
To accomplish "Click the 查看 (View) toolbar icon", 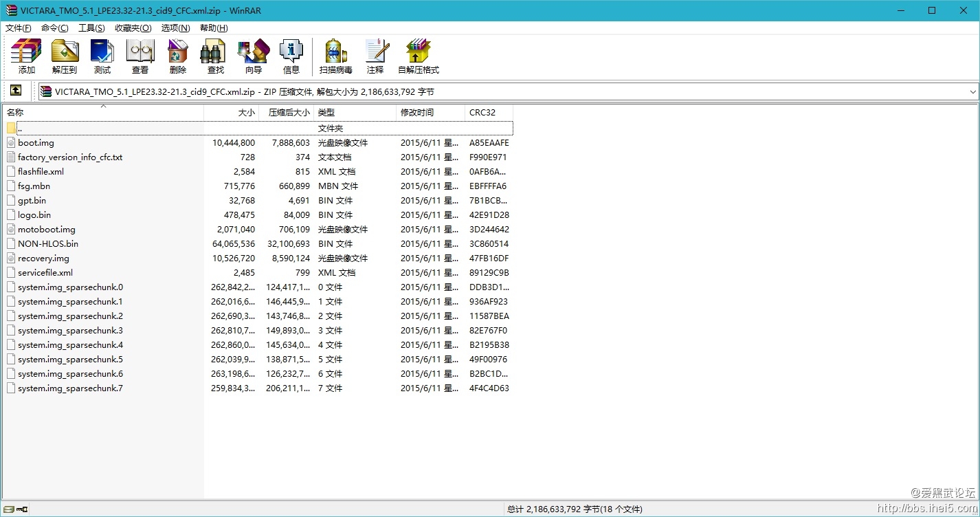I will 140,51.
